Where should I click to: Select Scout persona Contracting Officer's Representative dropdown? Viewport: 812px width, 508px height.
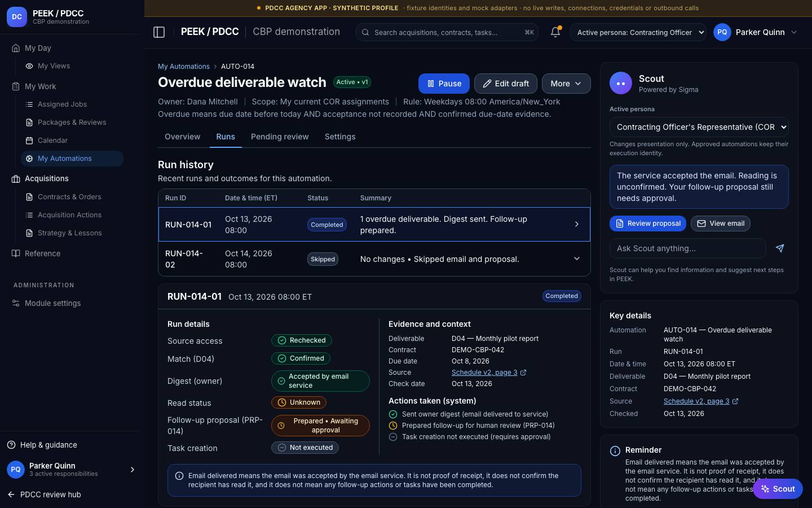pyautogui.click(x=699, y=127)
